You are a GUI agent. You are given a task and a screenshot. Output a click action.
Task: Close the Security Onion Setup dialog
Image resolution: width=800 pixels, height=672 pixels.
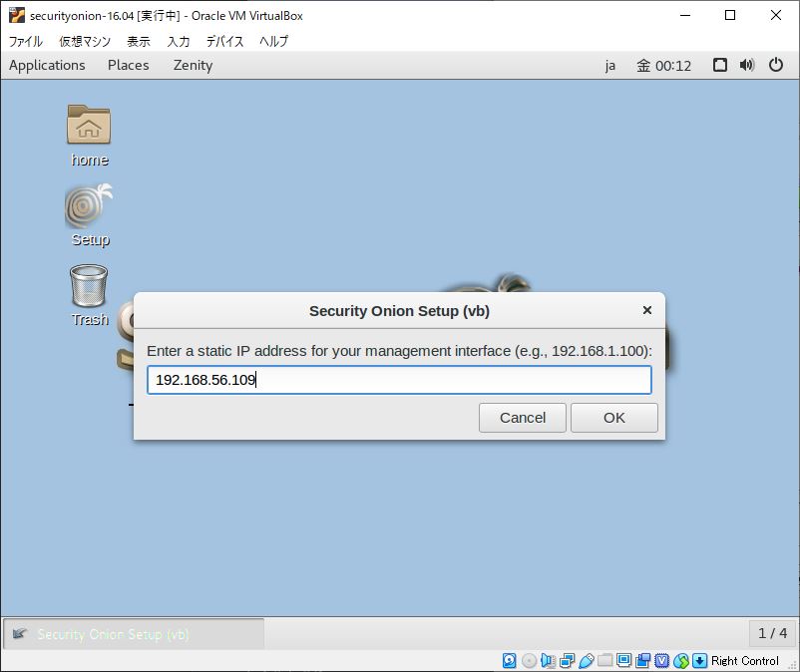point(647,310)
